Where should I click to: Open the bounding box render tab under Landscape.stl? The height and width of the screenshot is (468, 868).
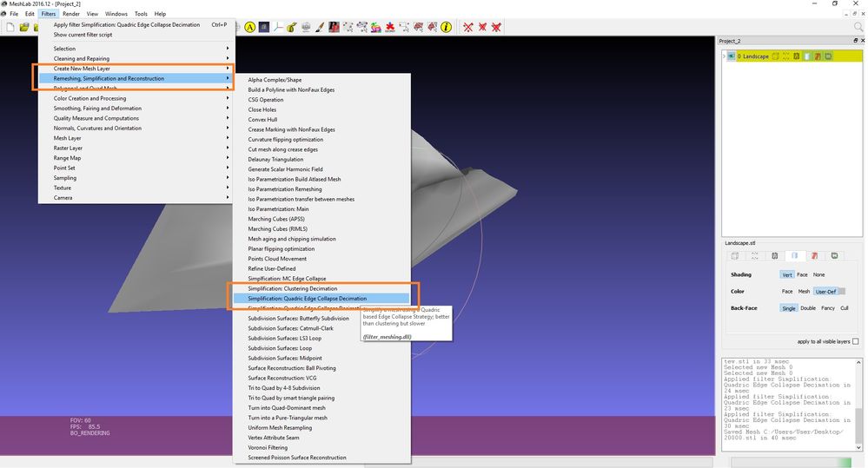point(735,255)
